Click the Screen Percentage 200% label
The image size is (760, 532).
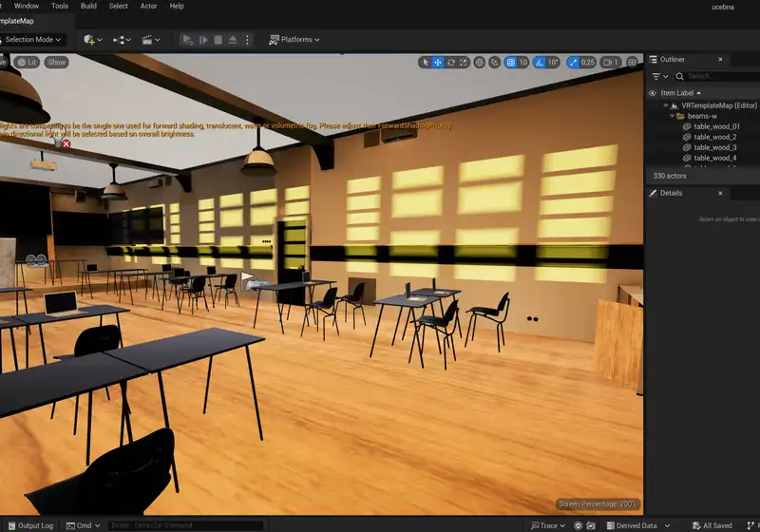pyautogui.click(x=598, y=503)
